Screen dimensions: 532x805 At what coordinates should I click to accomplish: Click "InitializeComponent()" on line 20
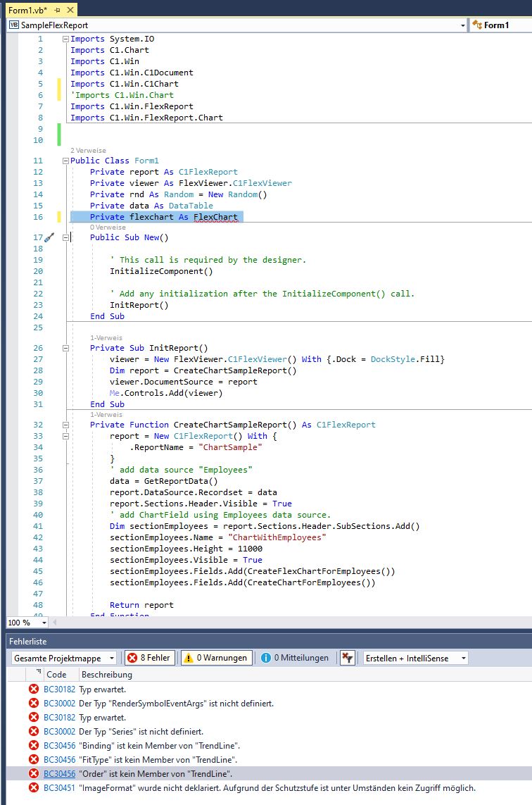click(x=161, y=271)
